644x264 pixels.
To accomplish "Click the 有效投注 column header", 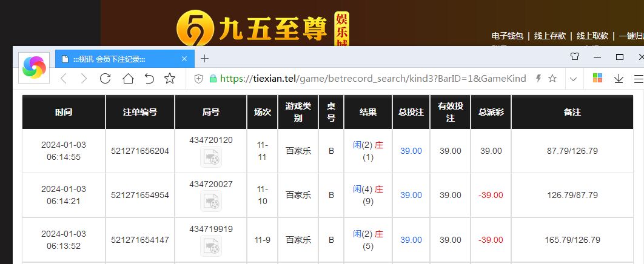I will [x=451, y=112].
